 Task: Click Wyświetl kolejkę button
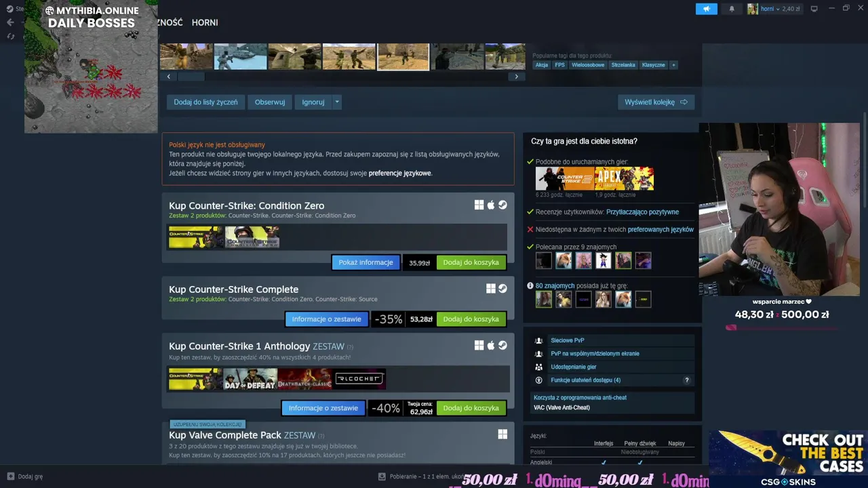tap(656, 102)
